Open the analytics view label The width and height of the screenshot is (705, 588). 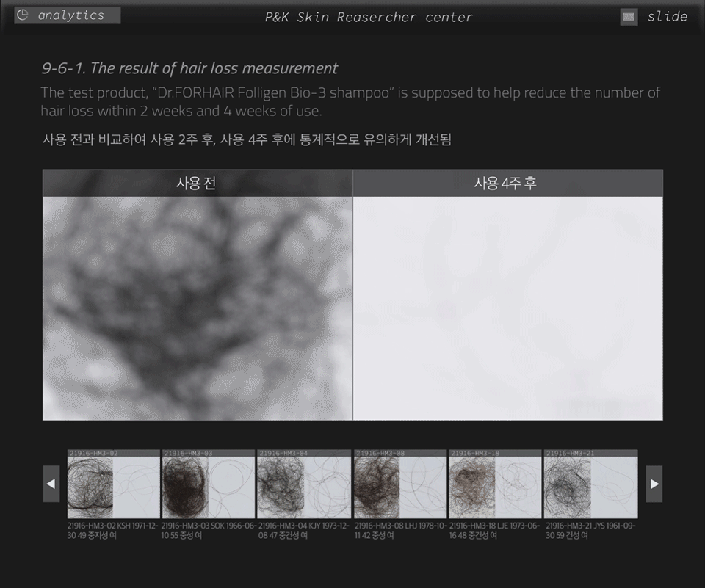pos(71,15)
